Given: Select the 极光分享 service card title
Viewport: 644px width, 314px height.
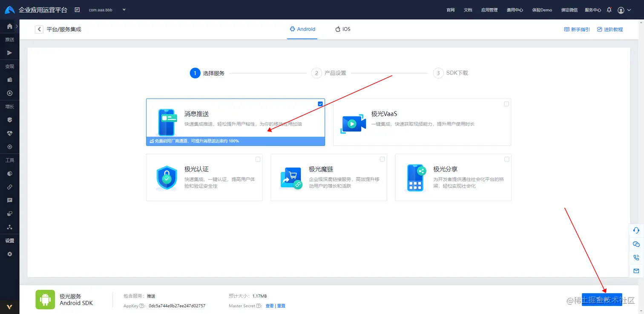Looking at the screenshot, I should [x=446, y=169].
